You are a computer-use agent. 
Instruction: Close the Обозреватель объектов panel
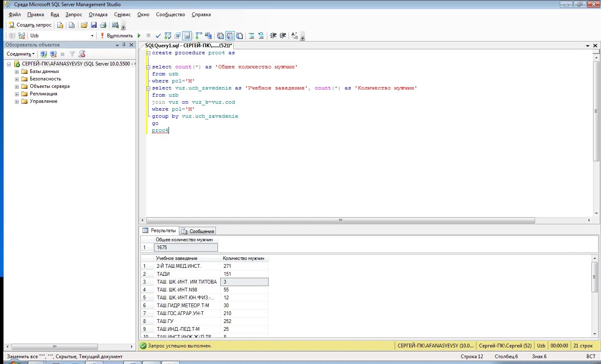click(x=132, y=45)
